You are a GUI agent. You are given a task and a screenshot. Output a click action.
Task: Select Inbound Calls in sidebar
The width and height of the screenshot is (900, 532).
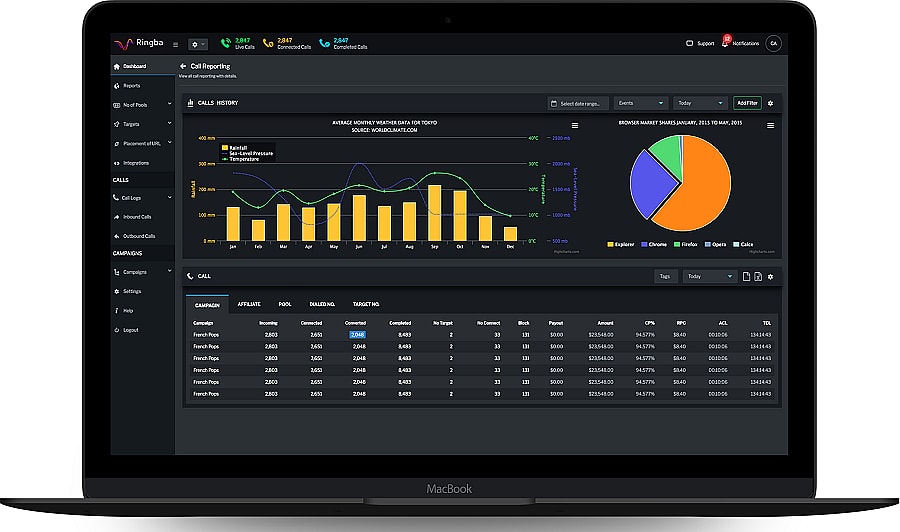point(137,217)
